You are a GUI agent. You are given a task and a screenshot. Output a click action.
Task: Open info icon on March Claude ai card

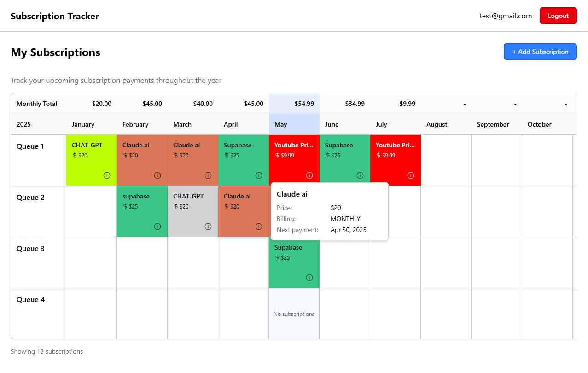(208, 175)
